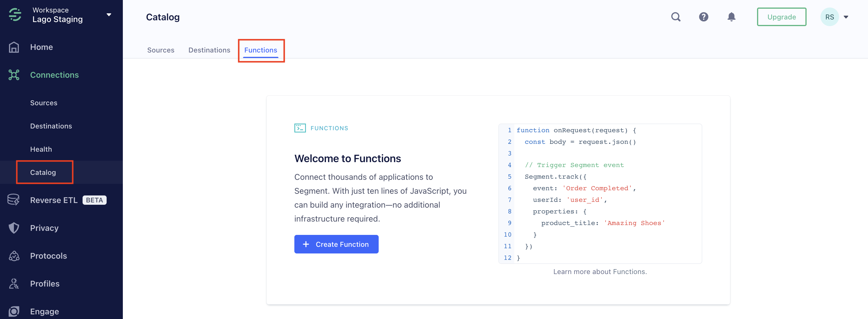
Task: Open Profiles section
Action: 45,284
